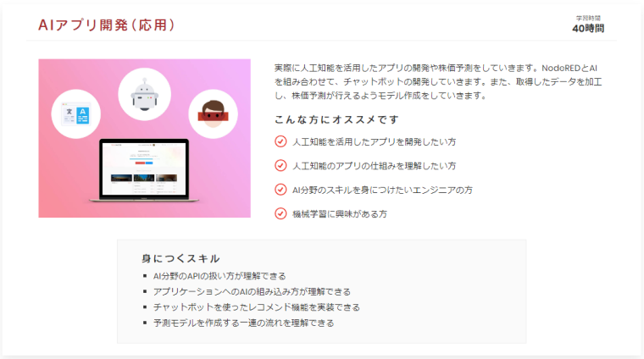Select bullet AI分野のAPIの扱い方が理解できる
Viewport: 644px width, 359px height.
(219, 276)
